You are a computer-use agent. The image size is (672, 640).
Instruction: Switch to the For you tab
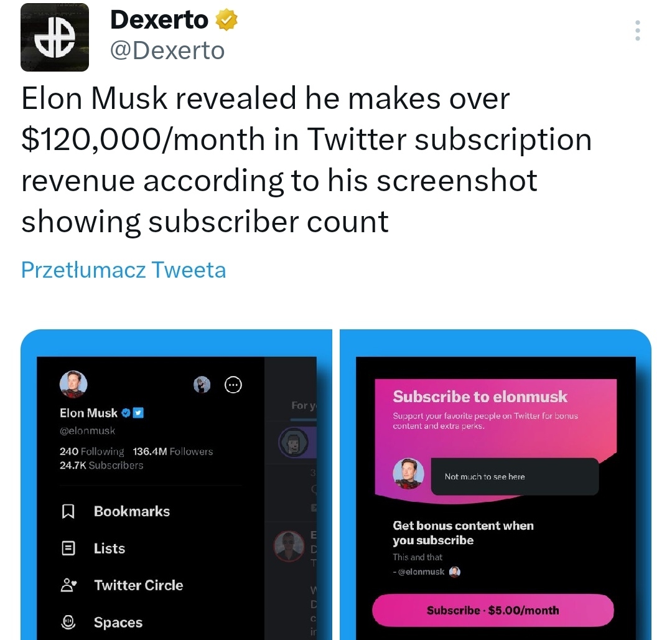tap(304, 407)
